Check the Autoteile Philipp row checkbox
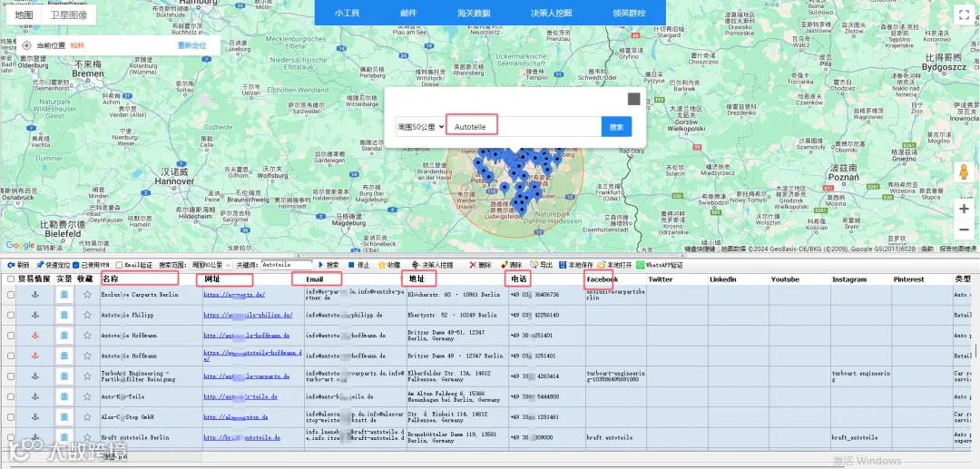The height and width of the screenshot is (469, 980). click(x=11, y=315)
